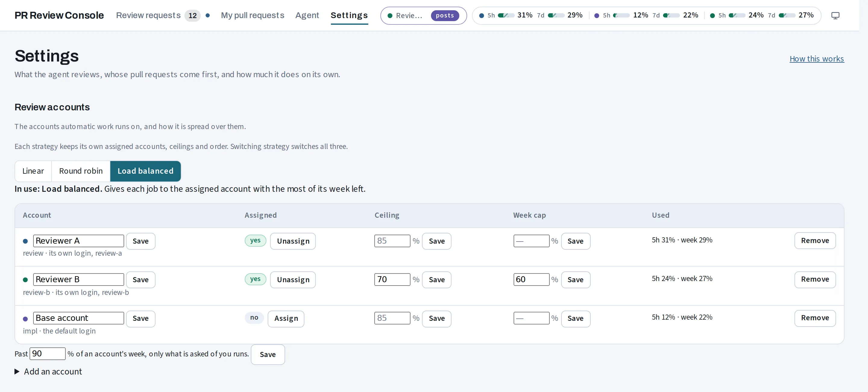This screenshot has height=392, width=868.
Task: Select the Round robin strategy
Action: [x=81, y=171]
